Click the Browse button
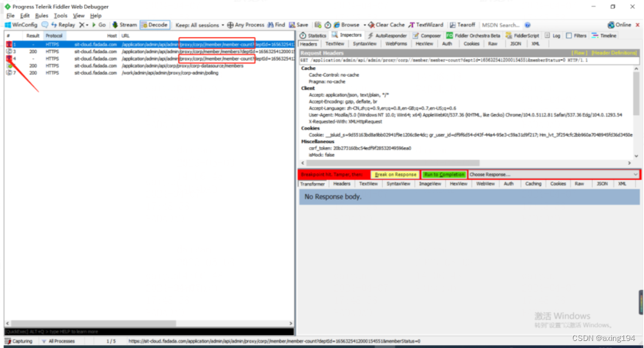The image size is (644, 348). click(x=347, y=25)
